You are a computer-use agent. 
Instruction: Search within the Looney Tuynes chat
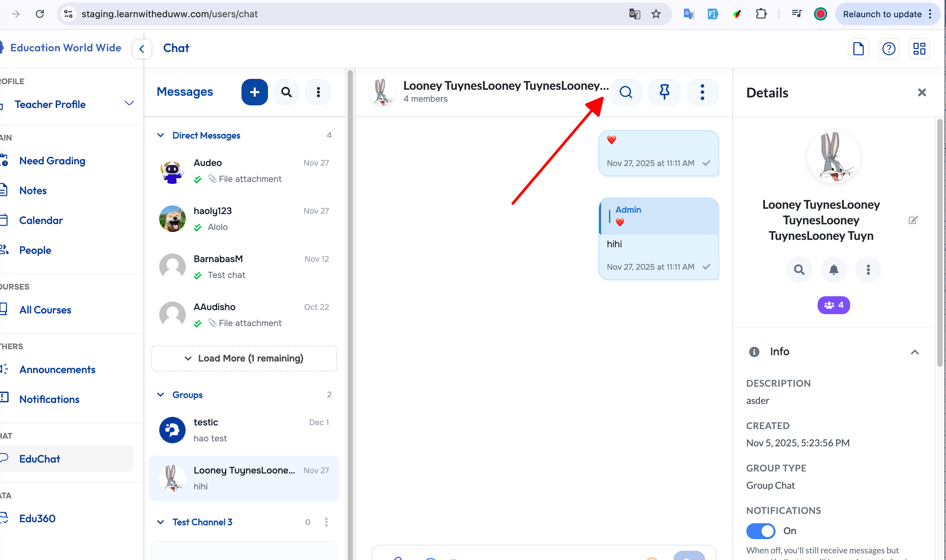(x=626, y=92)
